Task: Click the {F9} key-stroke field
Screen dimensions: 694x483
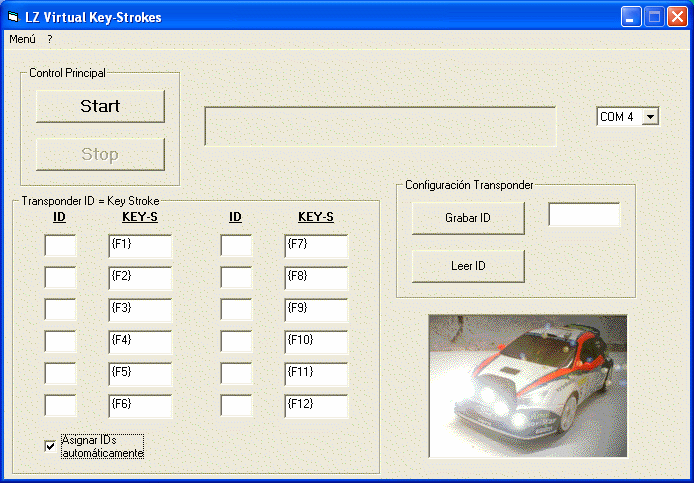Action: point(316,310)
